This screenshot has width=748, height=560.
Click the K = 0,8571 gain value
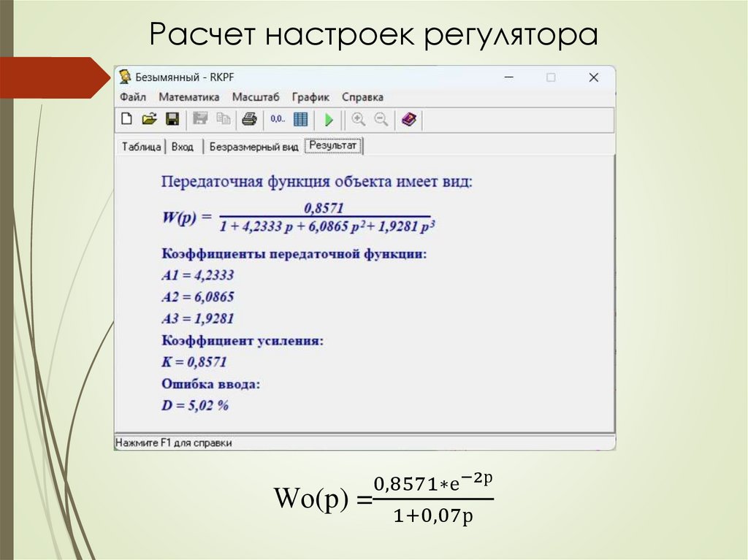194,361
